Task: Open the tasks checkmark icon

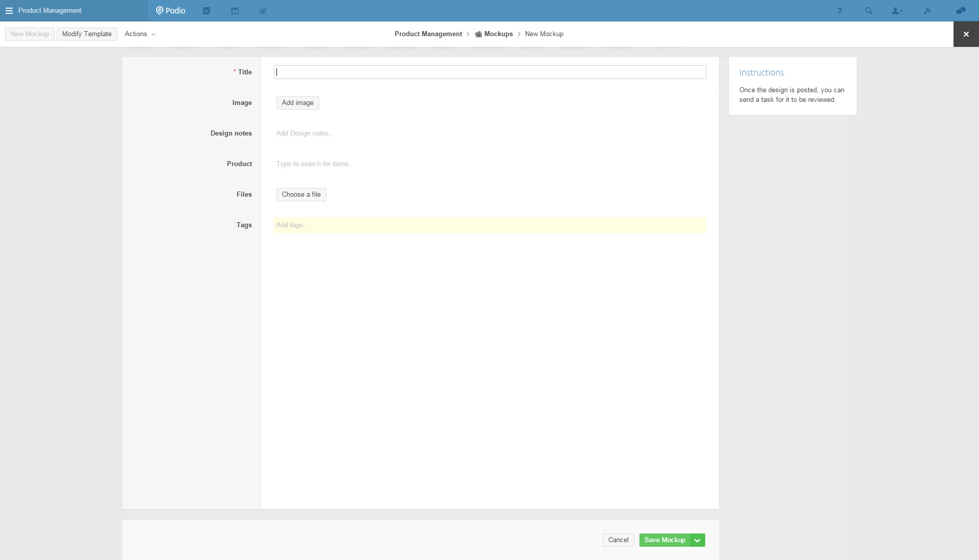Action: coord(263,11)
